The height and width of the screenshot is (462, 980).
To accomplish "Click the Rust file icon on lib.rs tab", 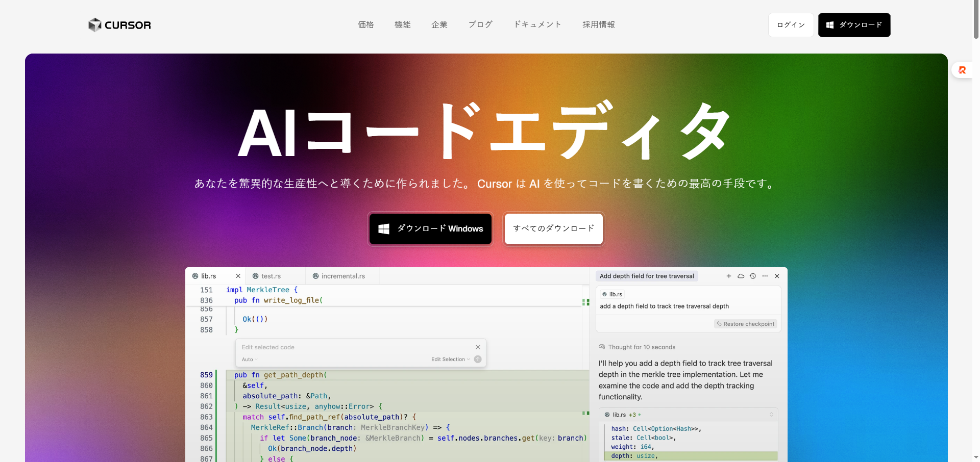I will coord(195,276).
